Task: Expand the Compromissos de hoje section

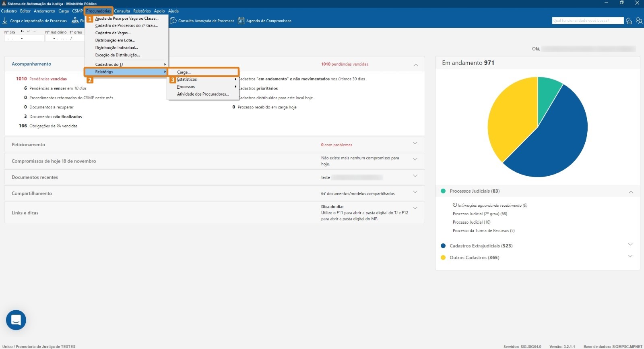Action: (415, 160)
